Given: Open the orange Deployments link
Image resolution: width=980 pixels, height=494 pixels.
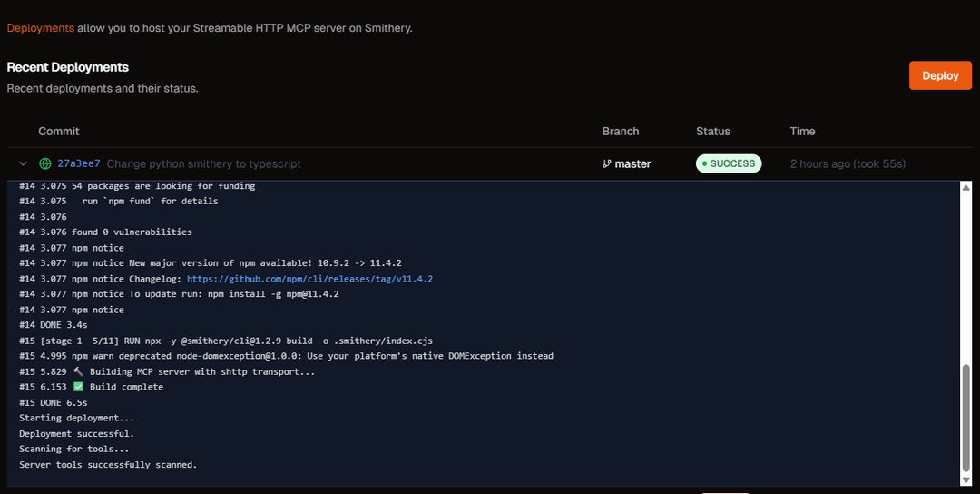Looking at the screenshot, I should tap(40, 28).
